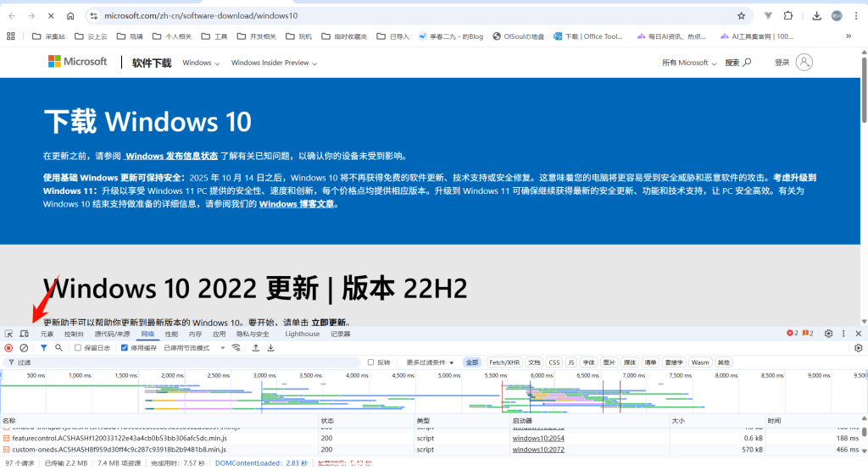Viewport: 868px width, 470px height.
Task: Show more bookmarks with the double chevron
Action: click(x=849, y=36)
